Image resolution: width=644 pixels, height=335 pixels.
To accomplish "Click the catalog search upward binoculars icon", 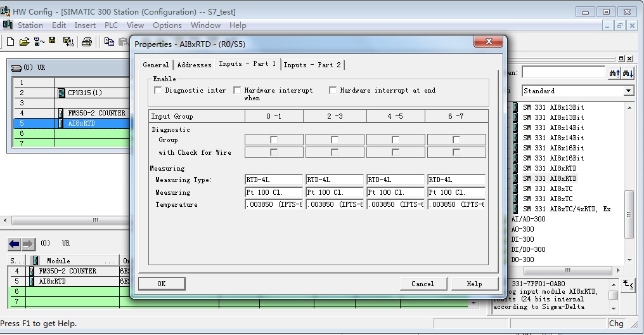I will (614, 73).
